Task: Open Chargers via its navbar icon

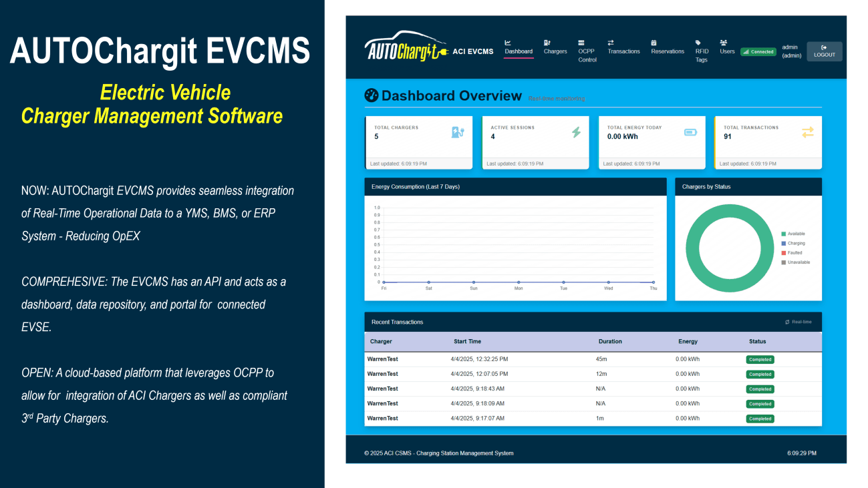Action: point(547,41)
